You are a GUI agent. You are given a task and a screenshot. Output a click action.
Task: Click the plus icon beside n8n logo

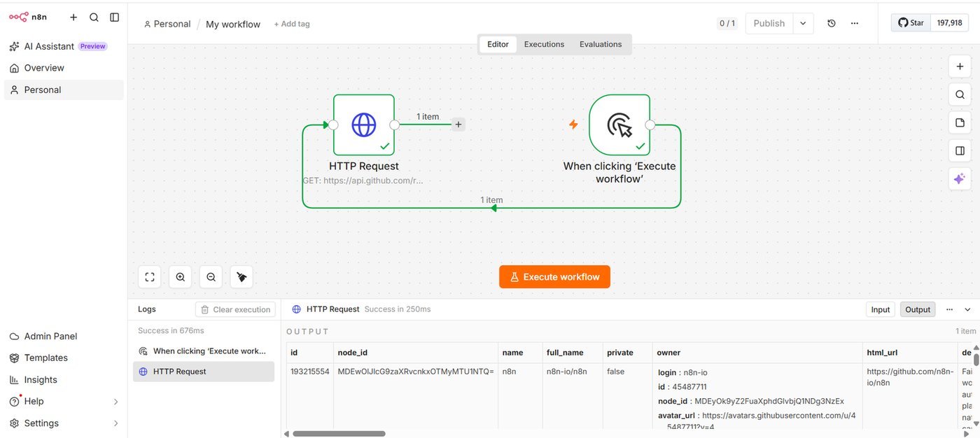[73, 17]
